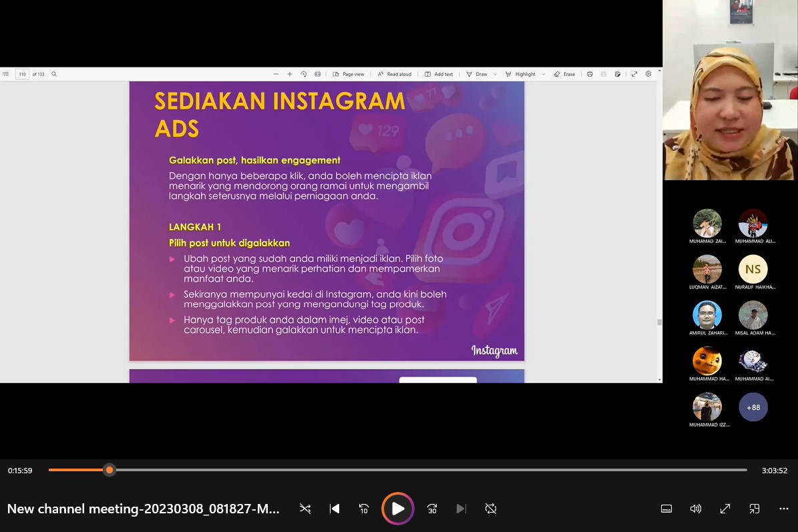Click the SEDIAKAN INSTAGRAM ADS slide heading
This screenshot has height=532, width=798.
[279, 114]
